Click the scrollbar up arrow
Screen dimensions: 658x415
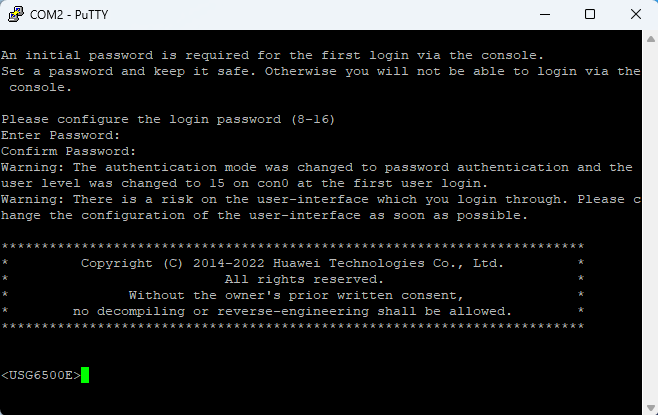(x=650, y=39)
